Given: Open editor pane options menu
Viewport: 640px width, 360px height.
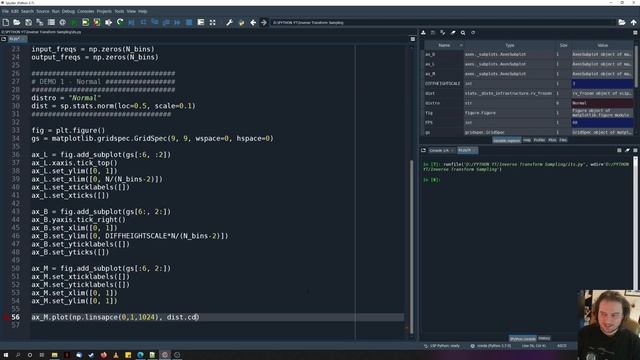Looking at the screenshot, I should point(413,39).
